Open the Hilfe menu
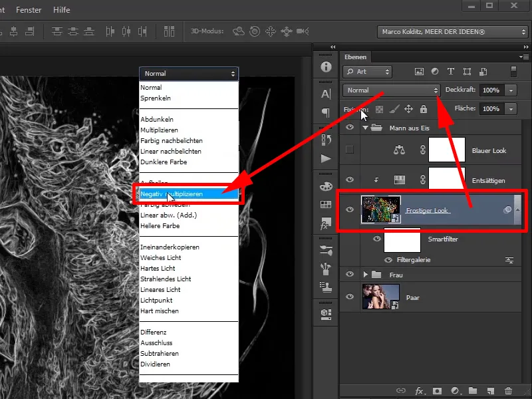 62,10
